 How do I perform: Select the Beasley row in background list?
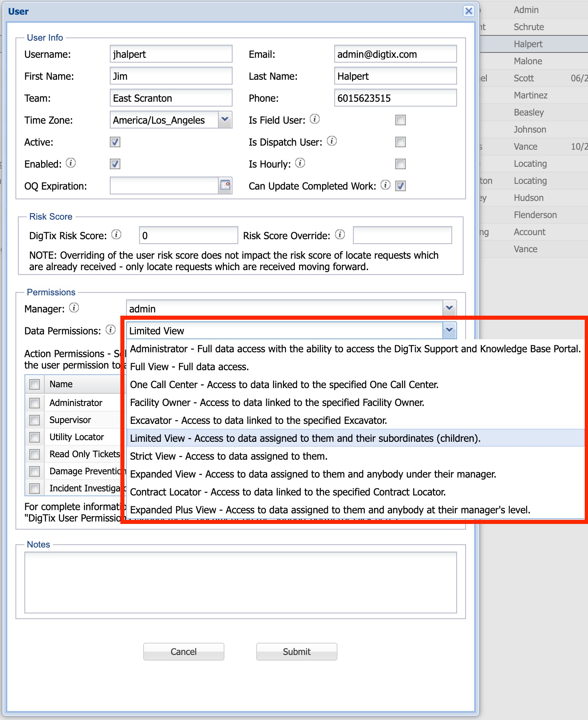pyautogui.click(x=534, y=112)
